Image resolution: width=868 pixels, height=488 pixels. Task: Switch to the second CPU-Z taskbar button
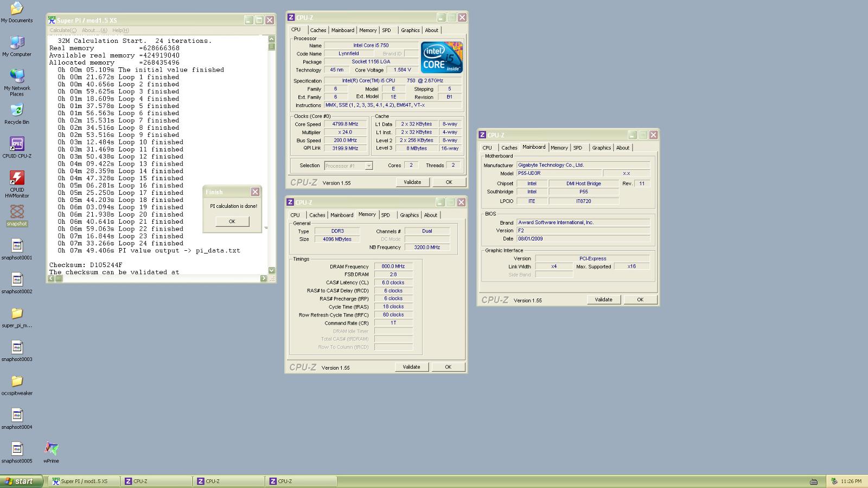[228, 481]
